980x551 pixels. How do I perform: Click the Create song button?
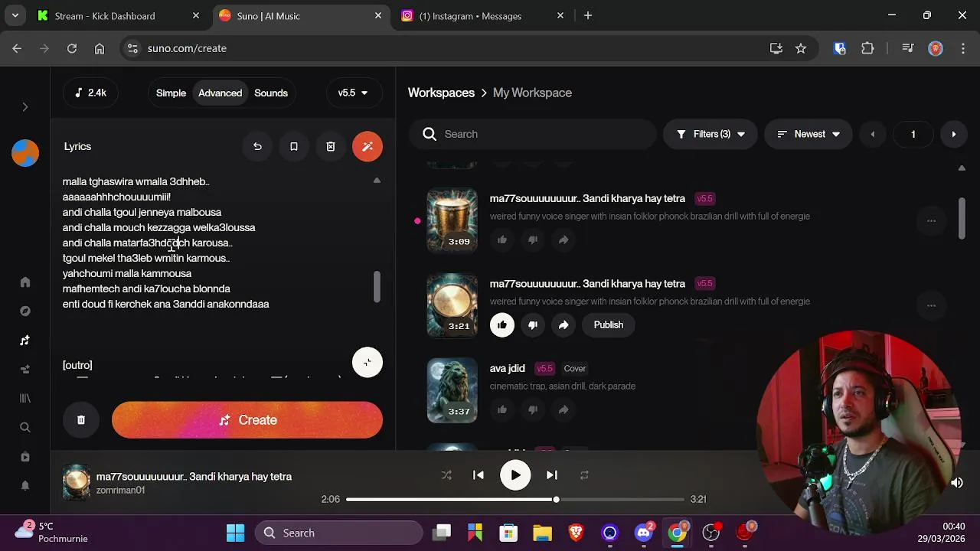[247, 420]
